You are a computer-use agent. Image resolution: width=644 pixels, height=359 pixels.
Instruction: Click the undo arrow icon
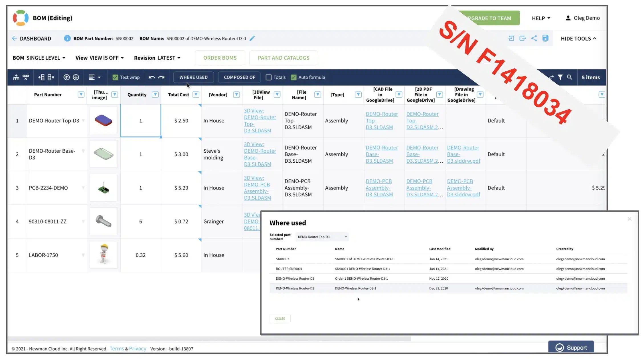152,77
